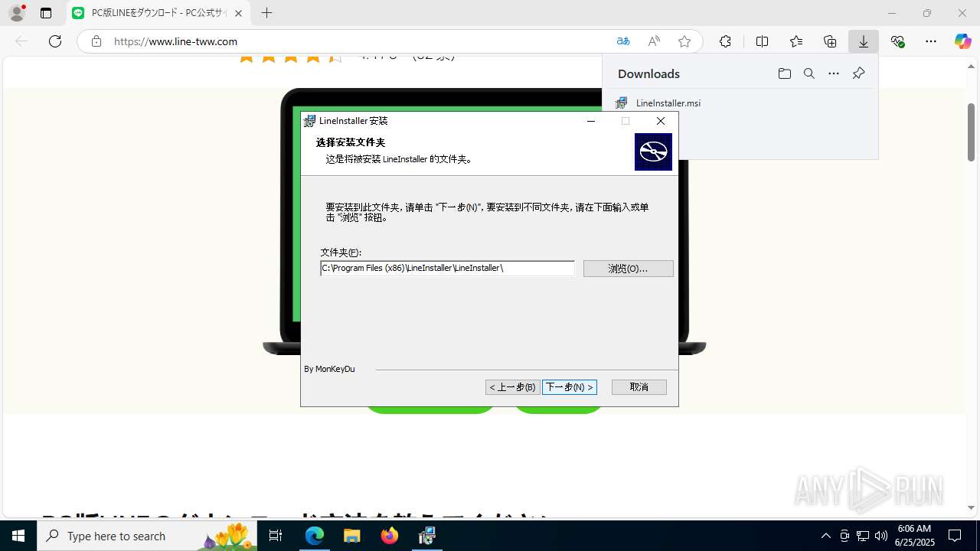Select the PC版LINE tab
This screenshot has height=551, width=980.
(x=157, y=13)
